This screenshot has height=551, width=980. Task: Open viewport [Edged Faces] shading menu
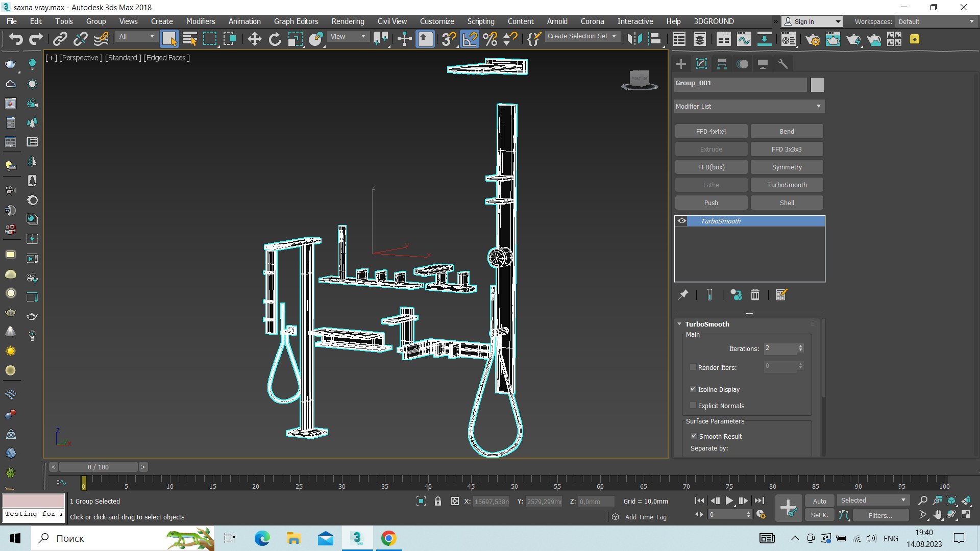(x=166, y=58)
